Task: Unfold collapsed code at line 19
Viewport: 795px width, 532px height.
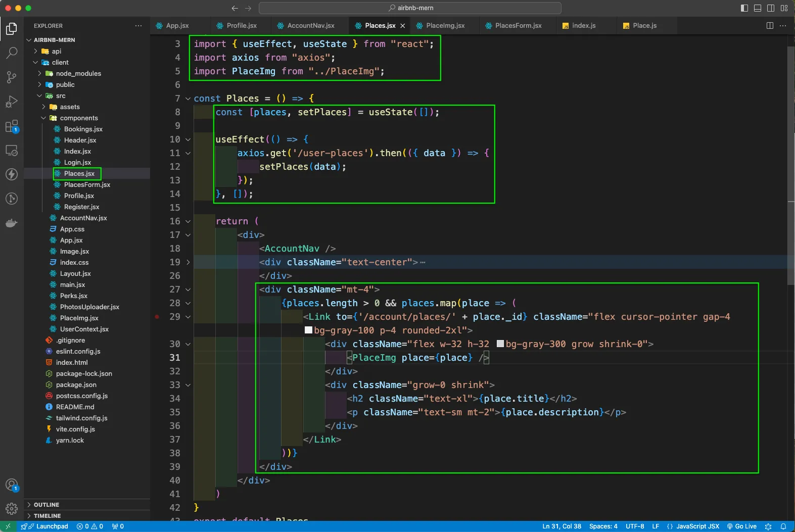Action: pos(188,262)
